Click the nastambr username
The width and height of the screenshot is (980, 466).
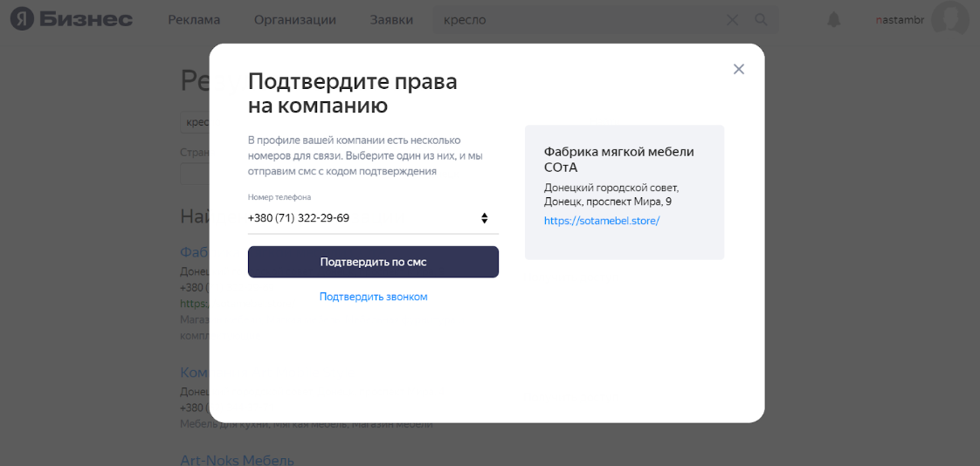coord(900,20)
